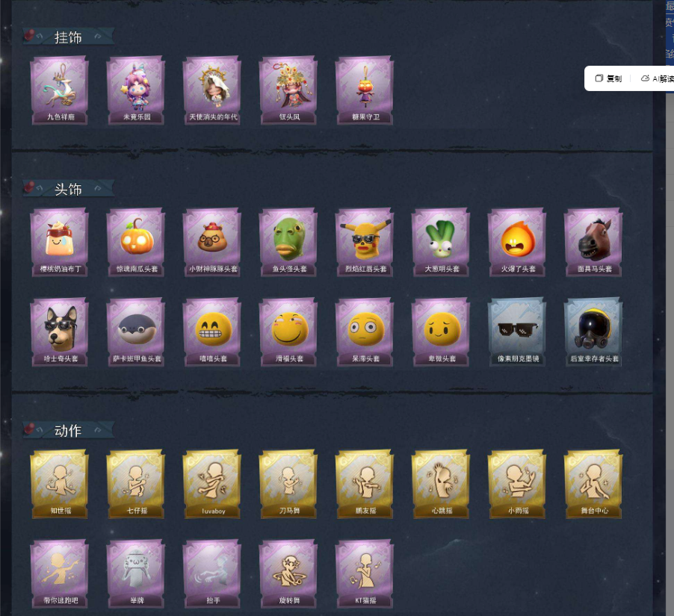Click the AI解读 button
This screenshot has height=616, width=674.
[x=658, y=78]
